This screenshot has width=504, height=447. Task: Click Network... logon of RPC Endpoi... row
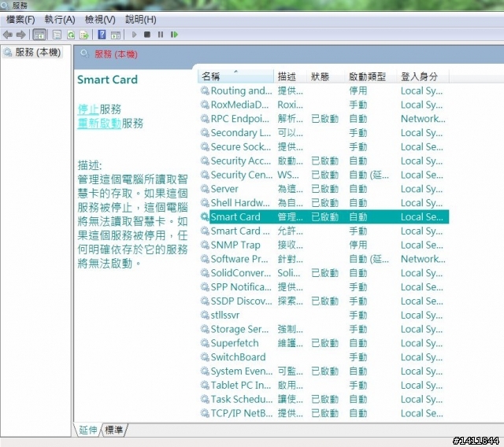click(x=423, y=119)
